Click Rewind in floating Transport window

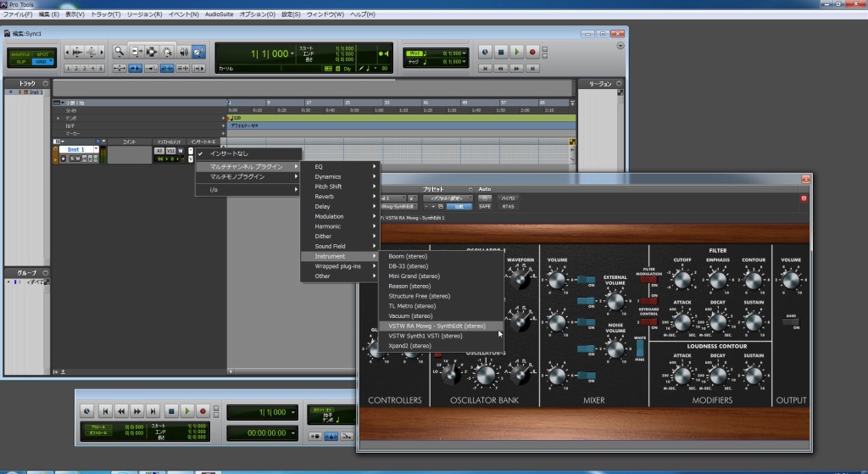point(121,411)
